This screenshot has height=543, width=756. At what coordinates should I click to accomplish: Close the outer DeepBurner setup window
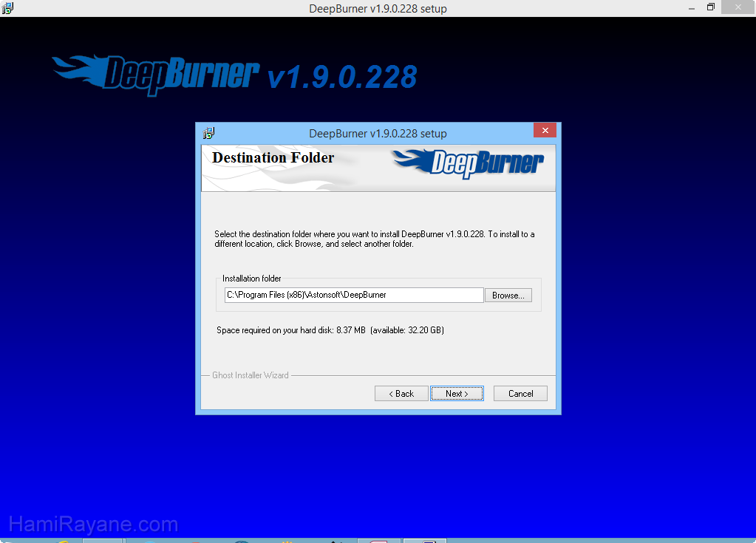[738, 7]
